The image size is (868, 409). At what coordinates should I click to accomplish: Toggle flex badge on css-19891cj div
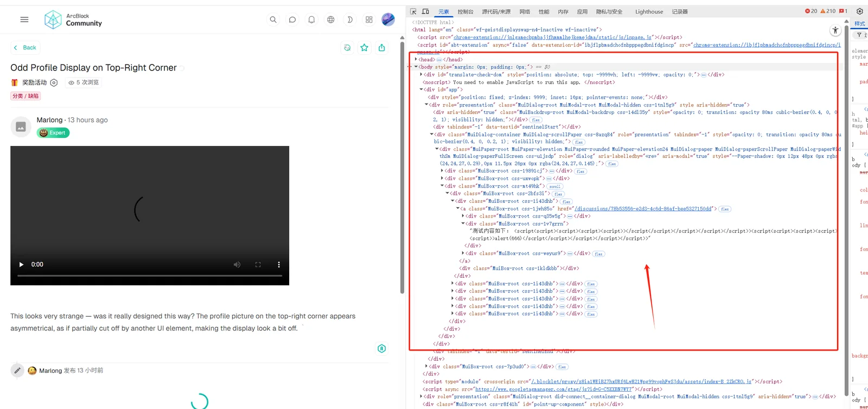580,171
